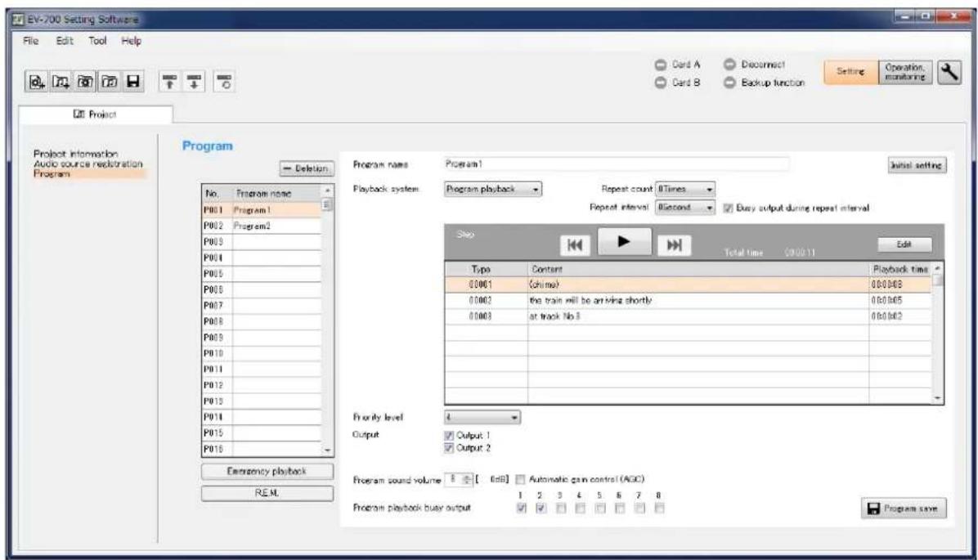Open the Help menu

pyautogui.click(x=131, y=41)
